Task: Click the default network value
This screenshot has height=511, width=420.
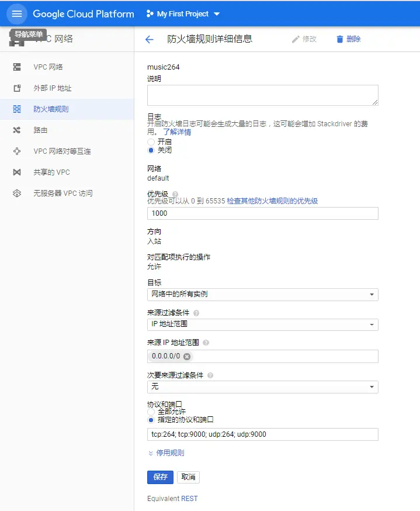Action: 158,178
